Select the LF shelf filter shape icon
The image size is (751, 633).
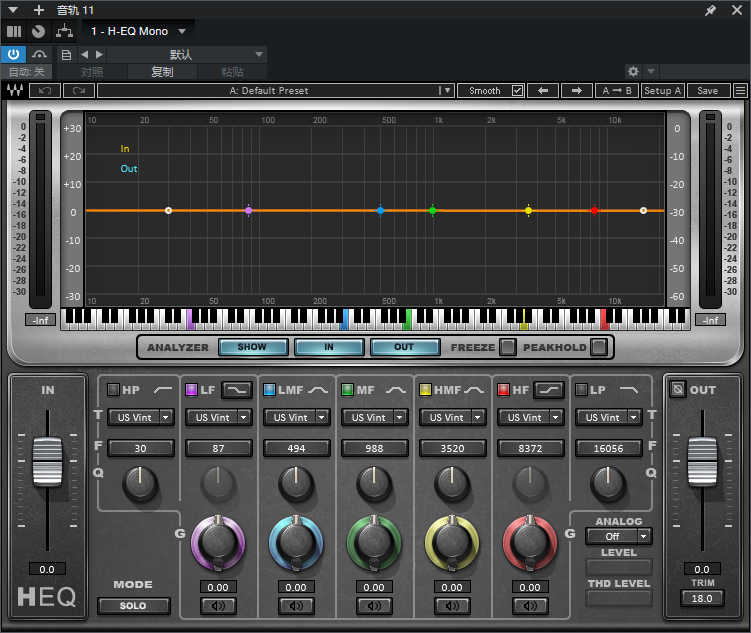(237, 390)
